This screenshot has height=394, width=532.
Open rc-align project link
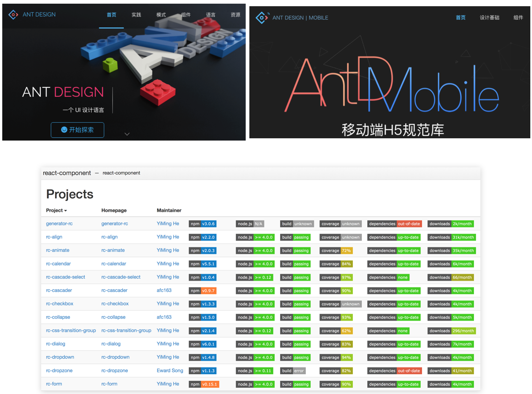[54, 237]
